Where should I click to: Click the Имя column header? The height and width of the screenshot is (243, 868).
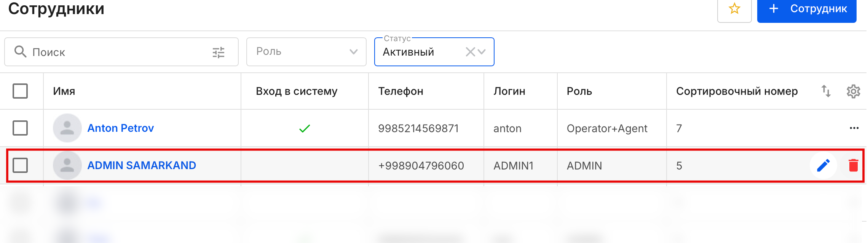pyautogui.click(x=64, y=91)
